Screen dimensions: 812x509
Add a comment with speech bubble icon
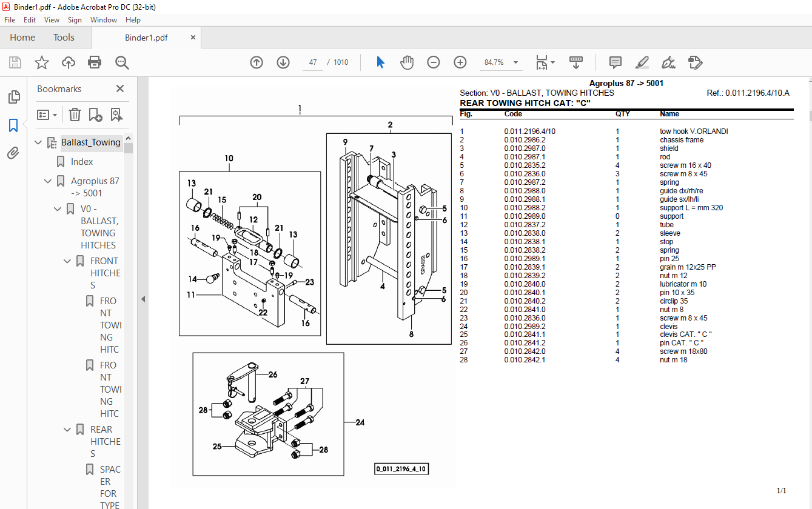[x=616, y=62]
